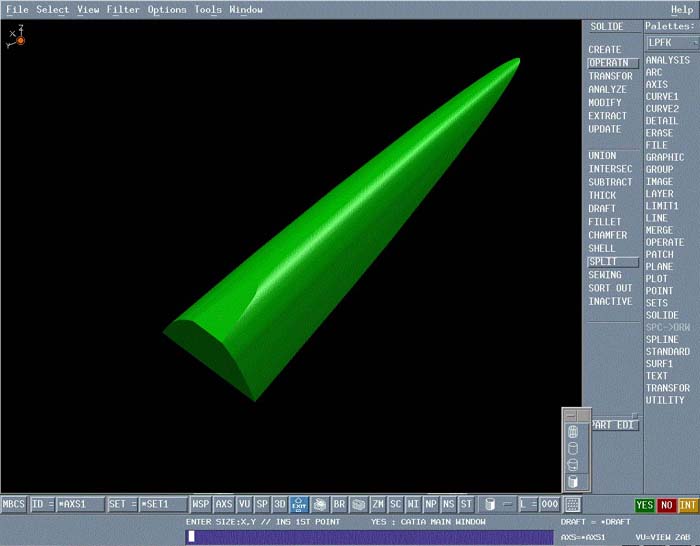This screenshot has height=546, width=700.
Task: Select the wireframe cylinder display icon
Action: 572,432
